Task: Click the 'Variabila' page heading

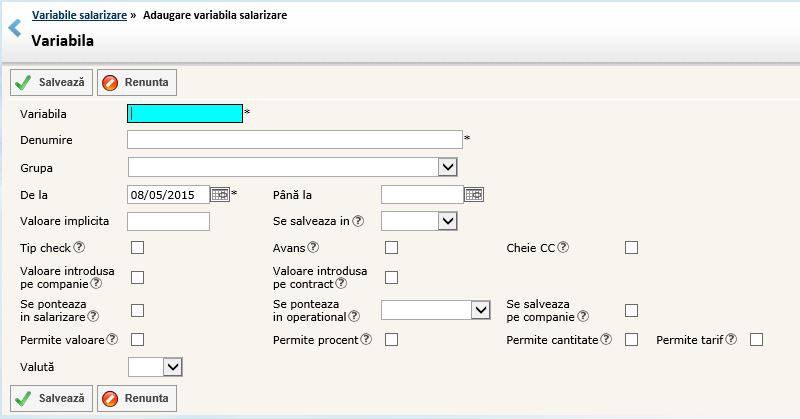Action: [63, 41]
